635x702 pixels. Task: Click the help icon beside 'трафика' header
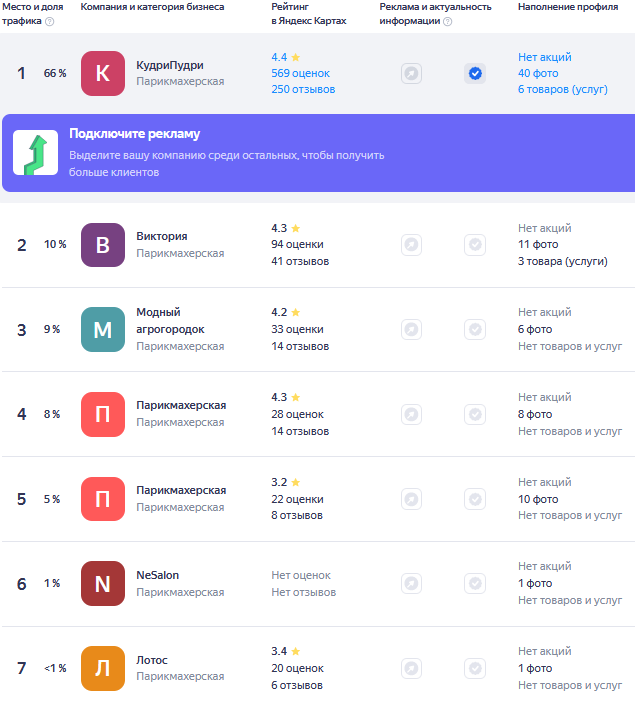click(x=50, y=21)
